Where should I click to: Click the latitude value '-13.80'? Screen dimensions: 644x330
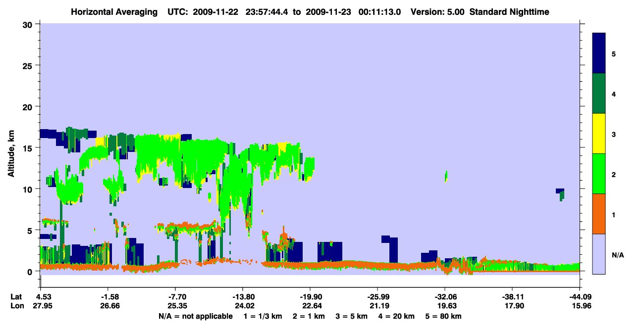[x=242, y=297]
